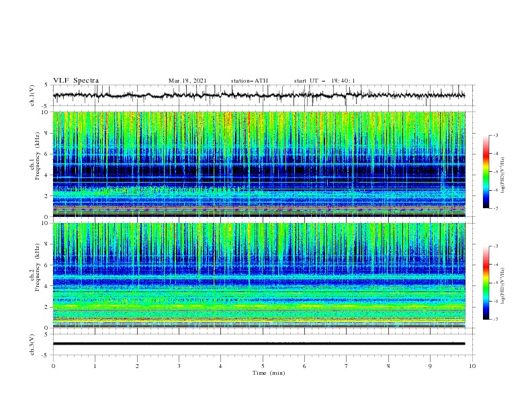Click the '-7' tick on ch.2 colorbar

point(495,320)
